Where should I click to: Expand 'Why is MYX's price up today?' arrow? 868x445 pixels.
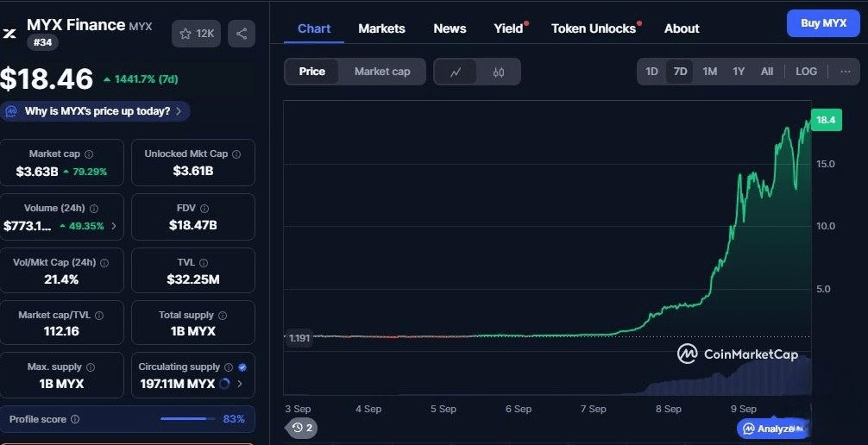(179, 111)
